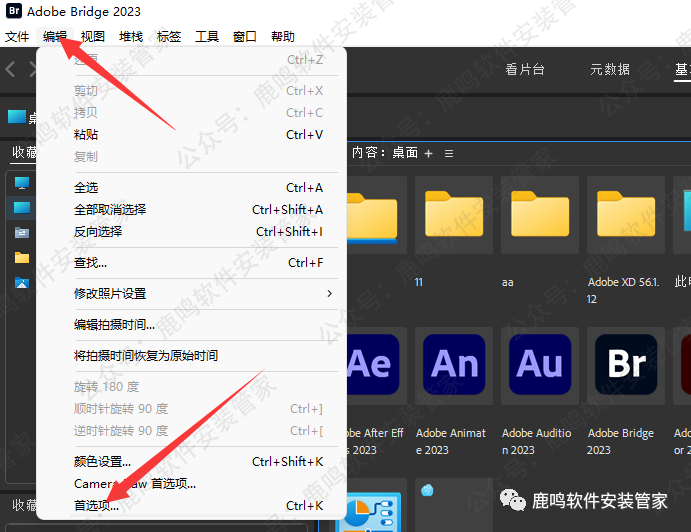Switch to the 元数据 workspace tab

pos(609,70)
